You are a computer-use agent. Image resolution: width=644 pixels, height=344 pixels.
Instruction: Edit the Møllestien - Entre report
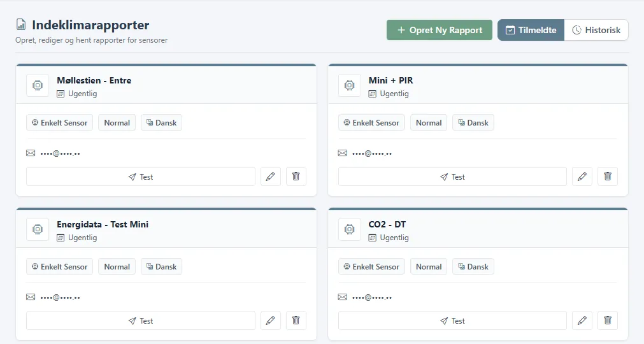[271, 176]
